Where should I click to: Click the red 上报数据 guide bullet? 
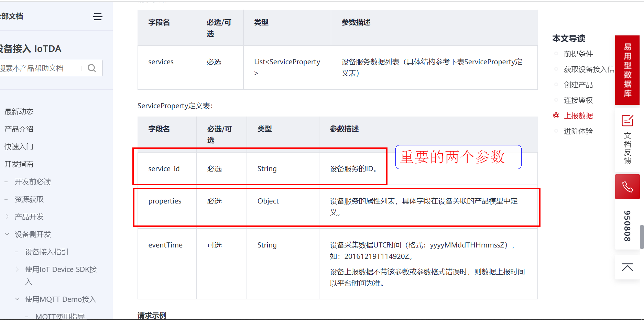(x=556, y=115)
